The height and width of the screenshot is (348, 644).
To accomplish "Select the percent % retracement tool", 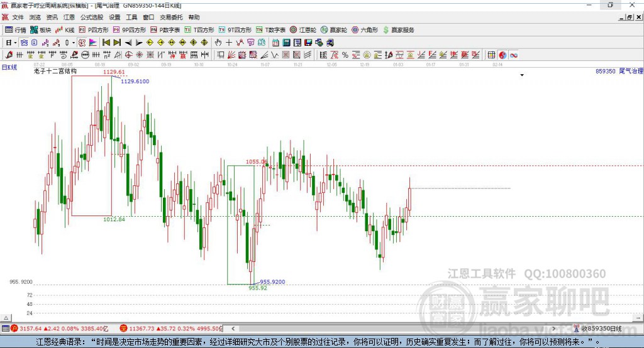I will click(x=345, y=55).
